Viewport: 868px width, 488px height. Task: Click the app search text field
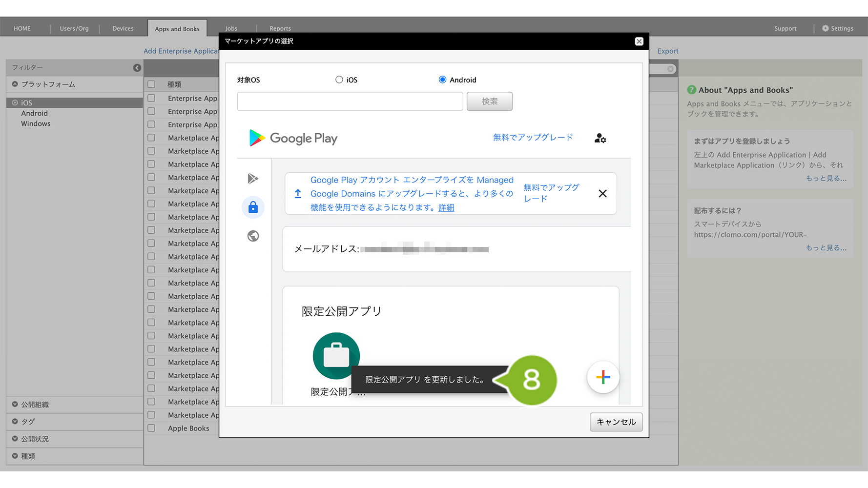coord(350,102)
